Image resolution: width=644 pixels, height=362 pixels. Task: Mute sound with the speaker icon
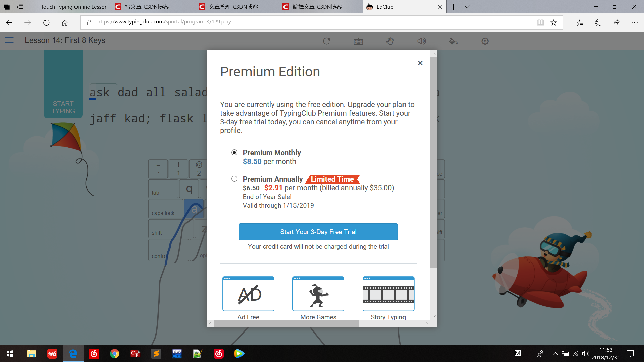(x=422, y=41)
